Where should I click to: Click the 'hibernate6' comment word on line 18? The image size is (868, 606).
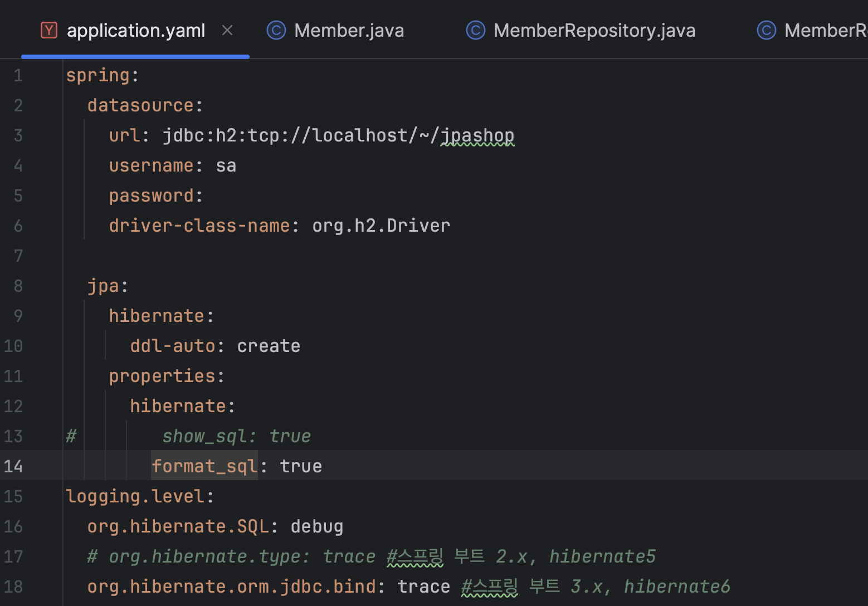point(677,587)
